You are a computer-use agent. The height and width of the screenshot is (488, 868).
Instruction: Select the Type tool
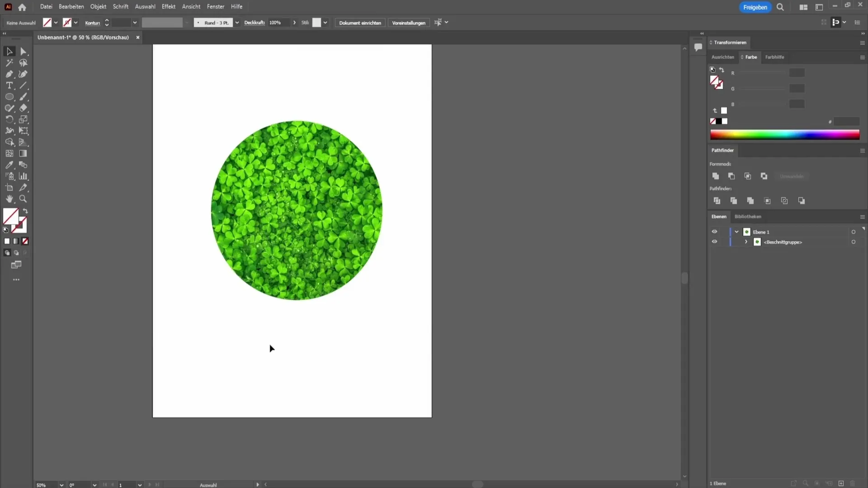[9, 85]
